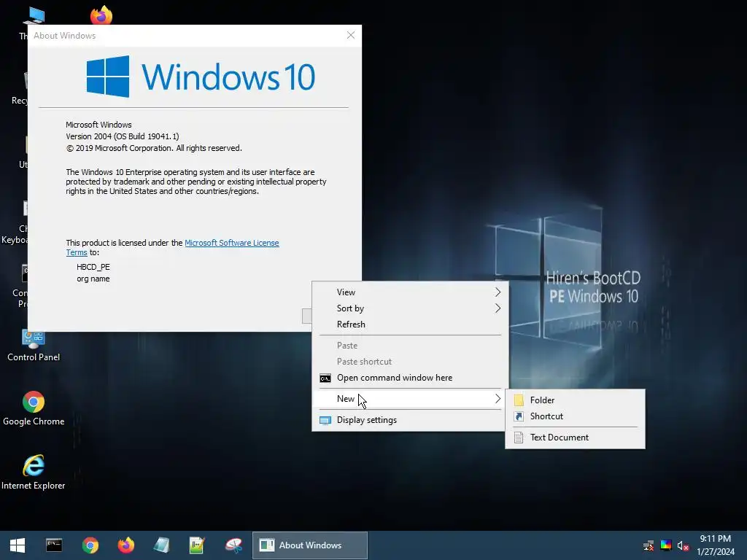Open the Microsoft Software License link

231,243
